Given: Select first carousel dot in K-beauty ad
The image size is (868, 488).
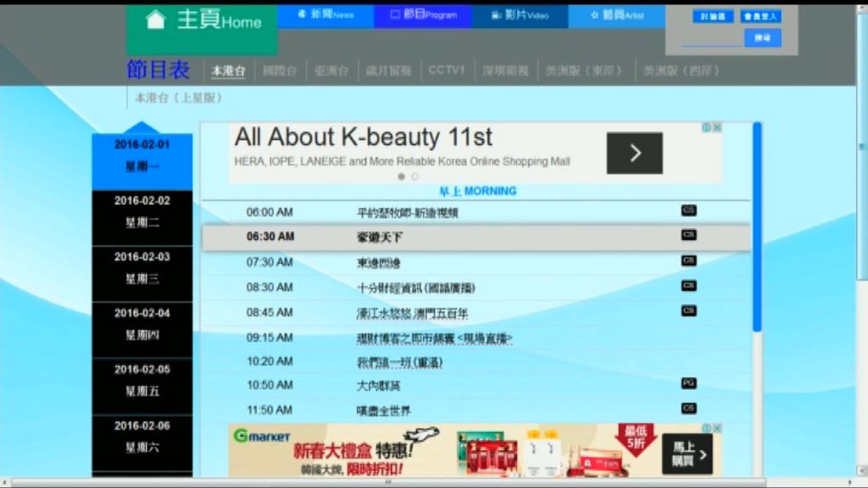Looking at the screenshot, I should point(402,177).
